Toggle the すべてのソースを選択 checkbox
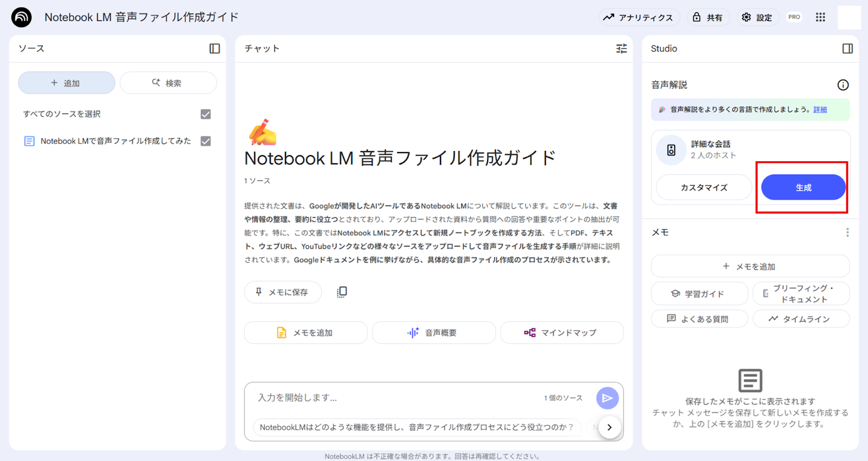 click(x=206, y=114)
